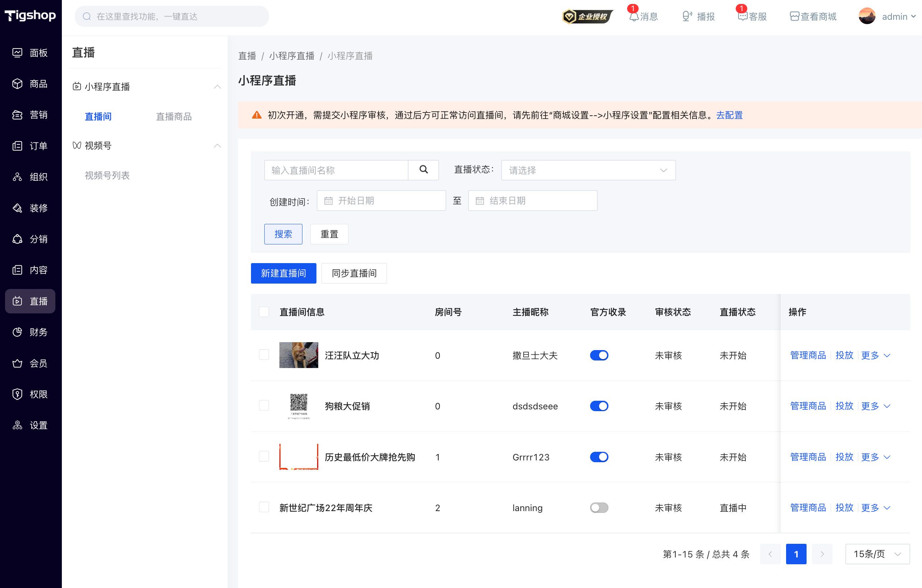922x588 pixels.
Task: Click the 开始日期 date field
Action: tap(381, 201)
